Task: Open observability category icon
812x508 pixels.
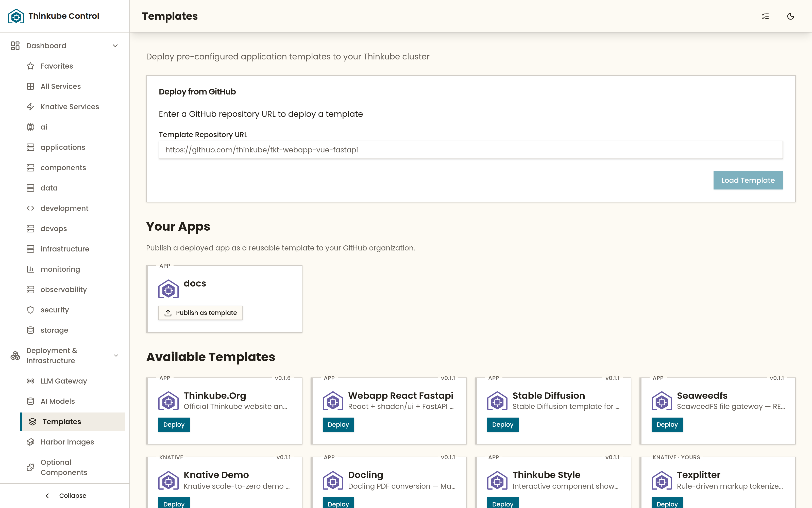Action: [x=30, y=290]
